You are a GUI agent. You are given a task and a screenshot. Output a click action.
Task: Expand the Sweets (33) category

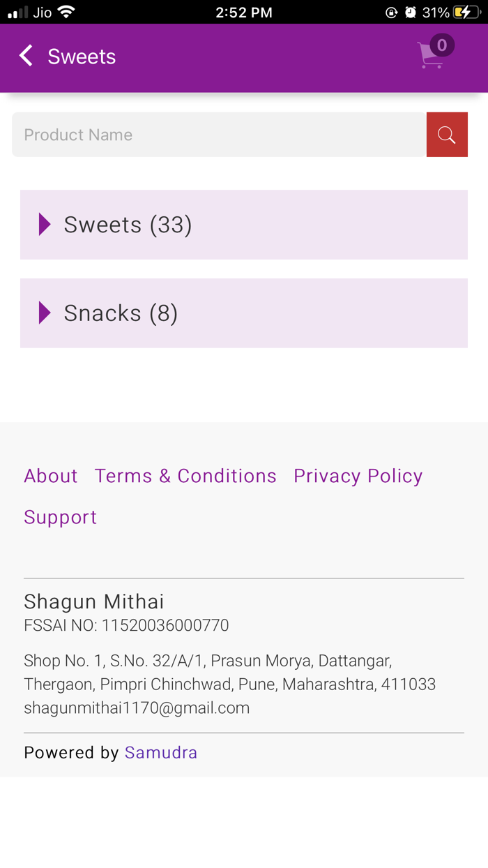click(128, 224)
